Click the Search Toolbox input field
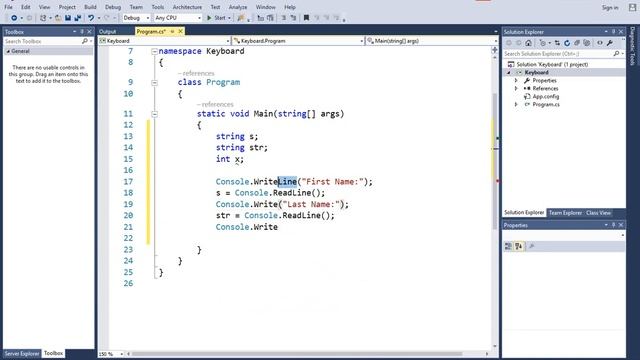The width and height of the screenshot is (640, 360). click(x=42, y=41)
